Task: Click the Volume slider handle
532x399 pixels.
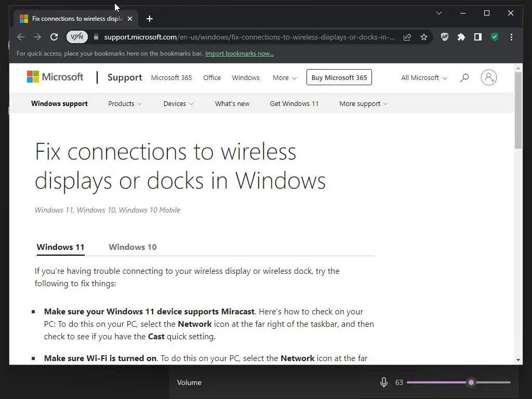Action: pyautogui.click(x=471, y=382)
